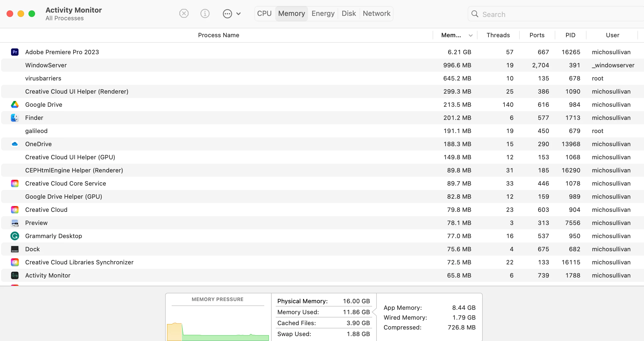Sort by PID column header

coord(570,35)
